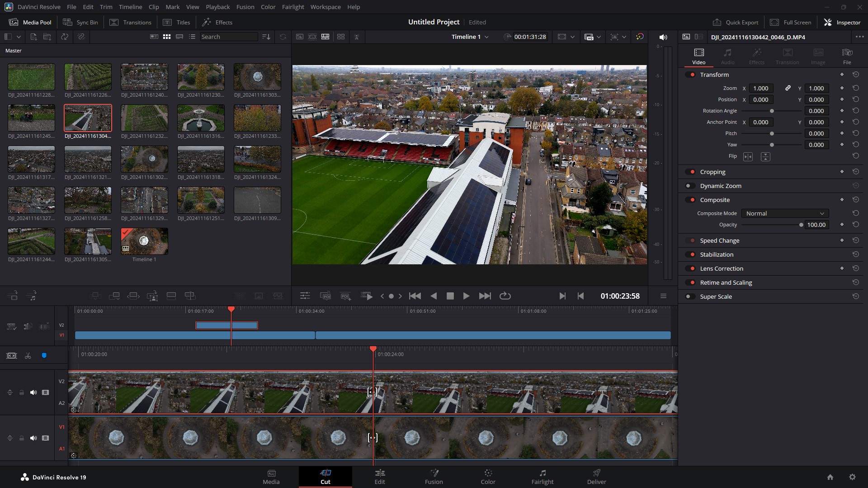Toggle the blue marker flag icon
Image resolution: width=868 pixels, height=488 pixels.
(x=44, y=356)
